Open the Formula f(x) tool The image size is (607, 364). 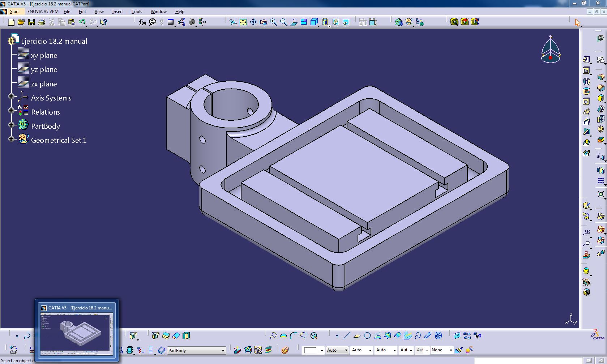(x=142, y=22)
